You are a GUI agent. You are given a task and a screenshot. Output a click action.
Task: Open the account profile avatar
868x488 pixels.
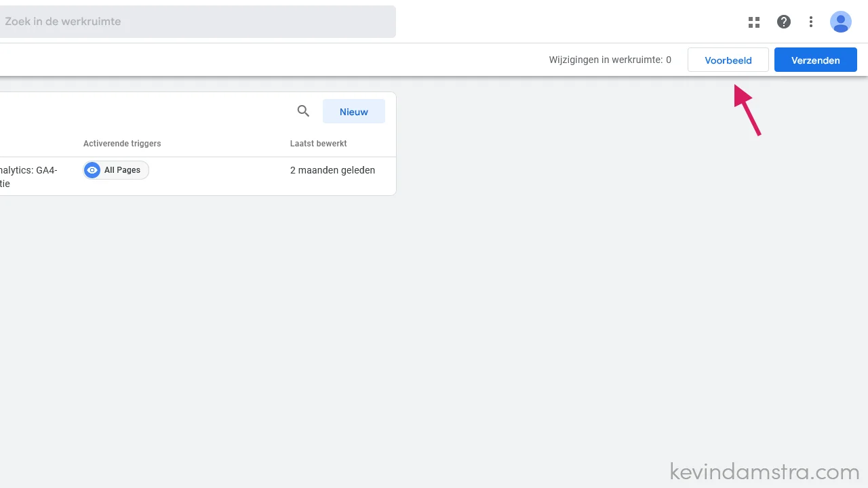[841, 22]
